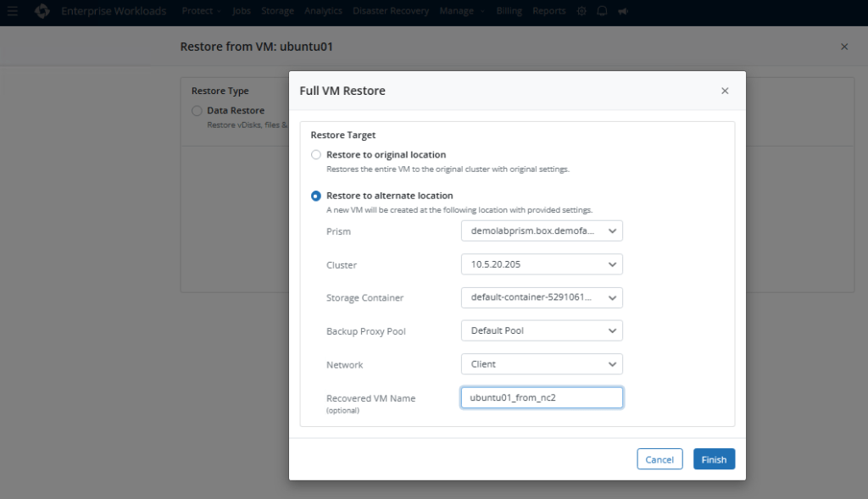Open the Cluster dropdown list
The height and width of the screenshot is (499, 868).
(542, 264)
